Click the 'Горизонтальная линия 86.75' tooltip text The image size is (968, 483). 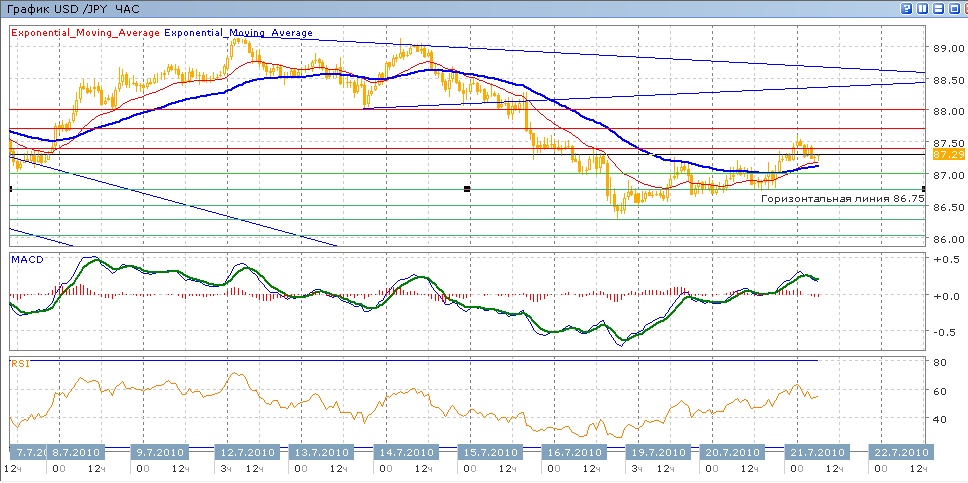pos(841,200)
